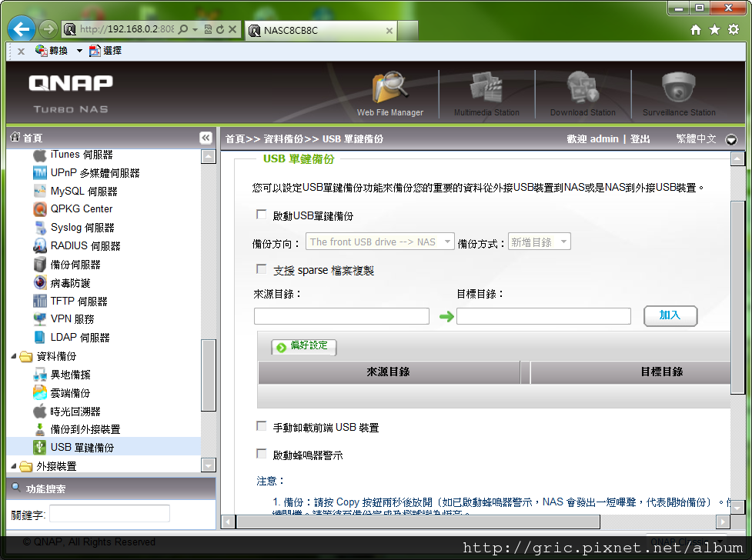Click 轉換 toolbar item
Image resolution: width=752 pixels, height=560 pixels.
click(52, 51)
